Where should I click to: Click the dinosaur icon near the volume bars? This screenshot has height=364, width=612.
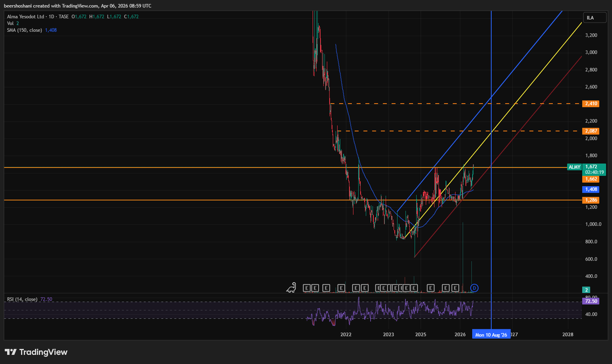291,288
